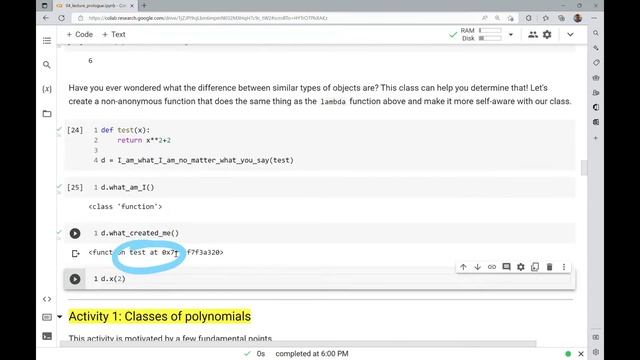Open the Share notebook people icon
Viewport: 640px width, 360px height.
tap(533, 35)
